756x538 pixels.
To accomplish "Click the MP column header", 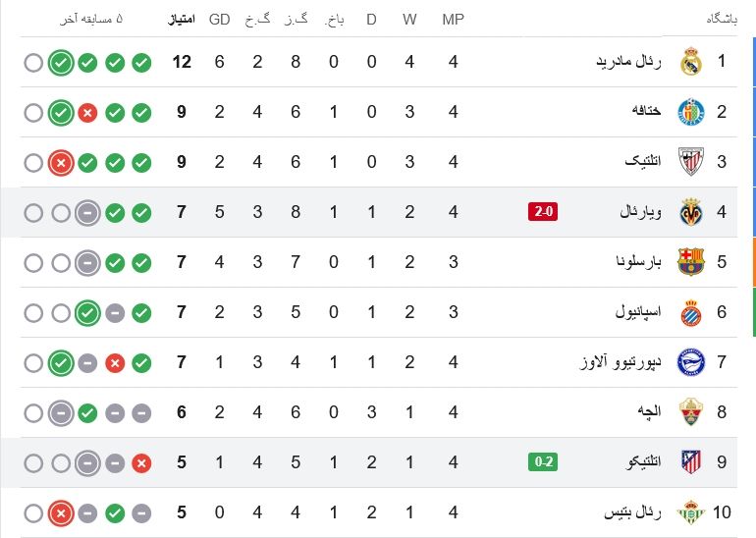I will click(x=453, y=20).
